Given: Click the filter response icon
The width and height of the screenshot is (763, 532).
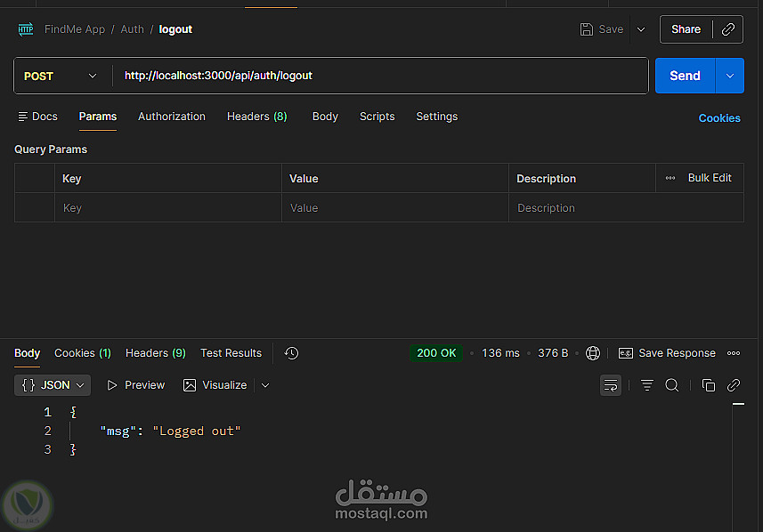Looking at the screenshot, I should coord(646,385).
